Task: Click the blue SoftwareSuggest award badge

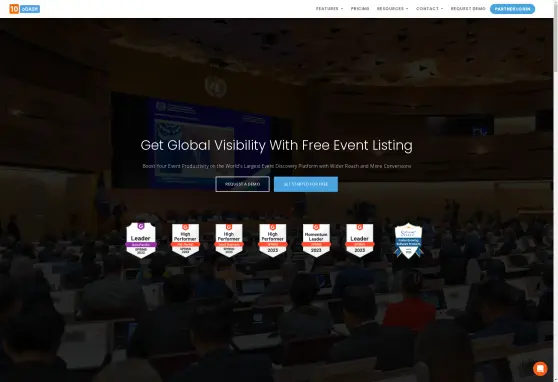Action: click(409, 241)
